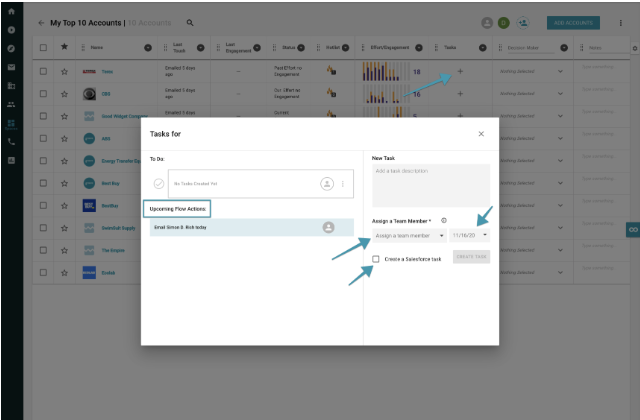The image size is (640, 420).
Task: Click the search magnifier icon in header
Action: click(x=190, y=23)
